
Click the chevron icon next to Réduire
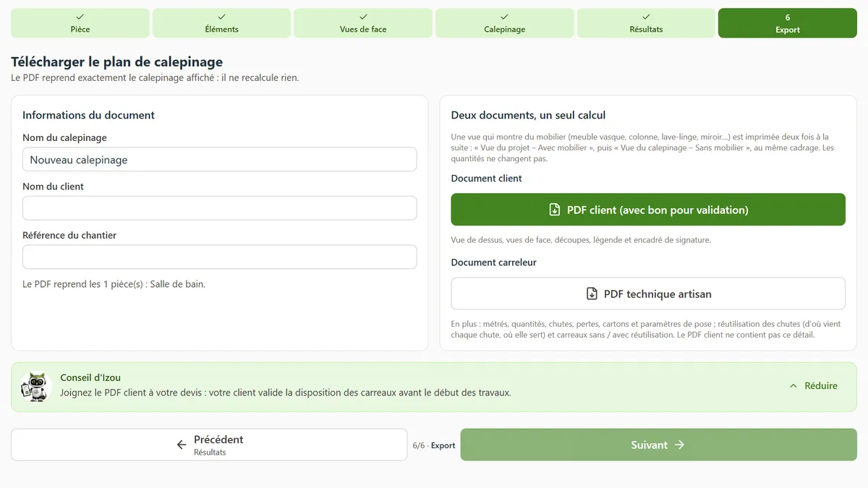793,386
